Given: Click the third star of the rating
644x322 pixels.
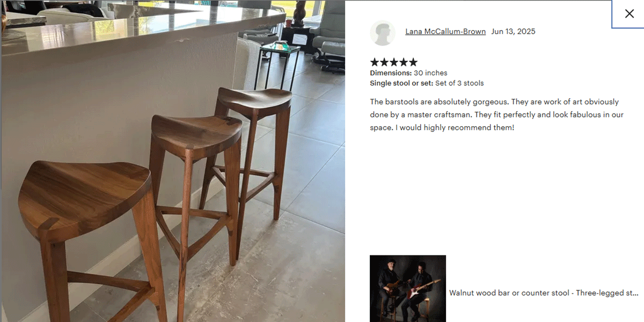Looking at the screenshot, I should click(394, 62).
